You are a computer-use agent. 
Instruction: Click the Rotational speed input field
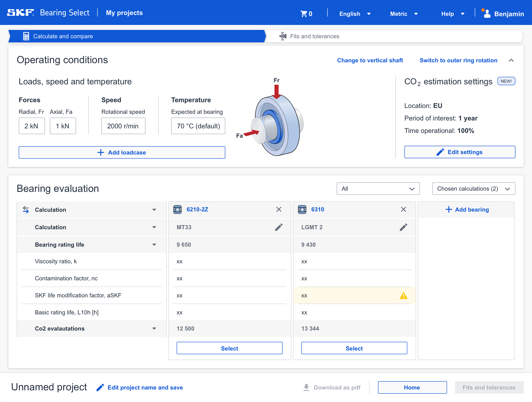[x=123, y=126]
